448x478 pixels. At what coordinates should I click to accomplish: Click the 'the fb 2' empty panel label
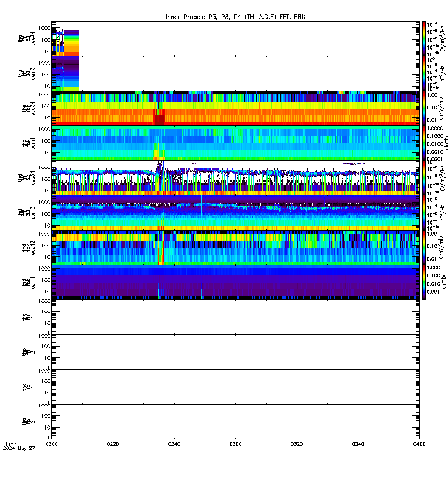pyautogui.click(x=28, y=422)
